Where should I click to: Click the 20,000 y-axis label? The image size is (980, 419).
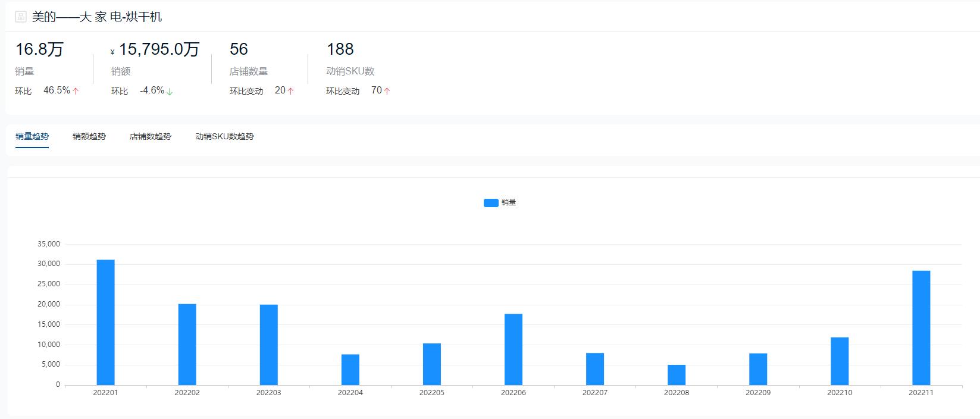[49, 304]
